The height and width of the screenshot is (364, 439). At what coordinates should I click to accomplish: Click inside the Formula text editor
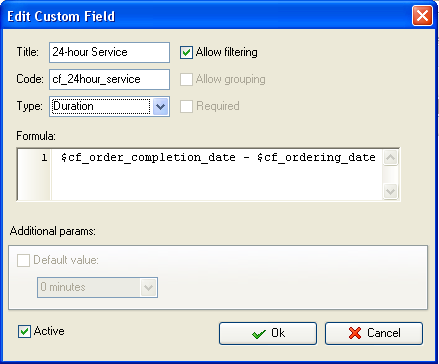pos(217,175)
